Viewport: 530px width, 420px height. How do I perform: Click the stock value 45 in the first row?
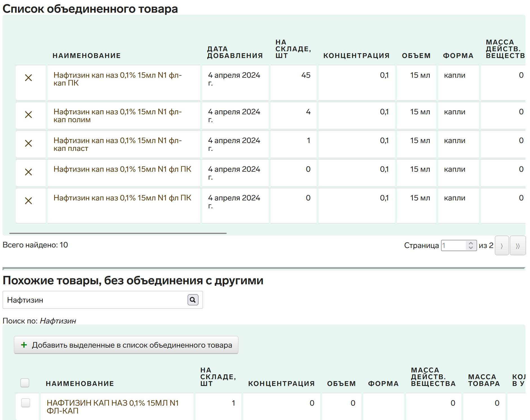306,75
